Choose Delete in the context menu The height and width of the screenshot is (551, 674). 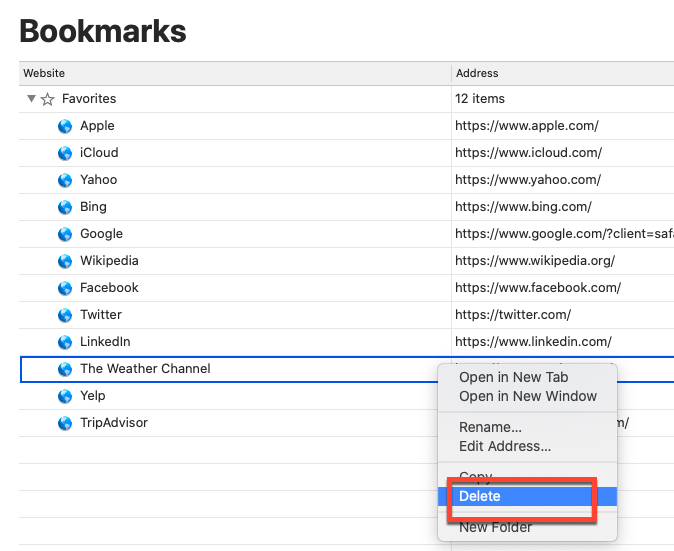527,496
